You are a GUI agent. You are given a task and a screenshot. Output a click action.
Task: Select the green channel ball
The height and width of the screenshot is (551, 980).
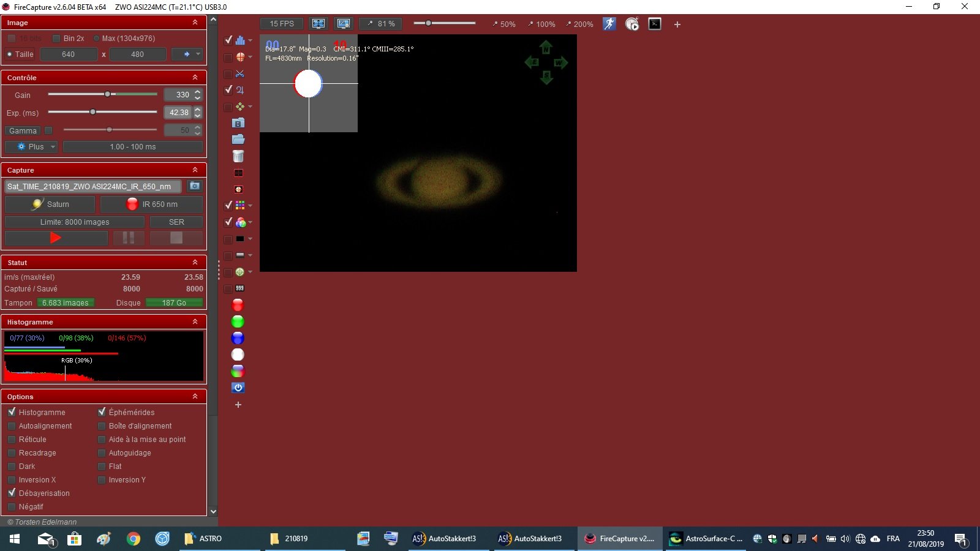[x=238, y=321]
